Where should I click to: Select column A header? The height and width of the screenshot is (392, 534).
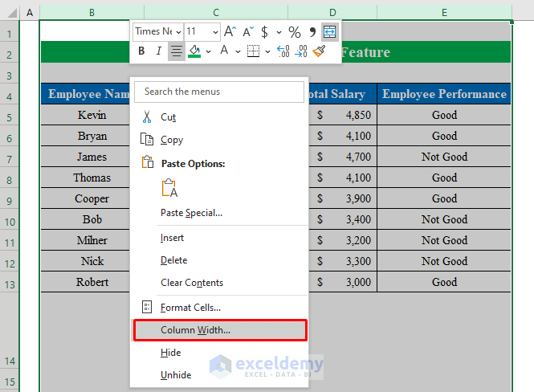[30, 13]
